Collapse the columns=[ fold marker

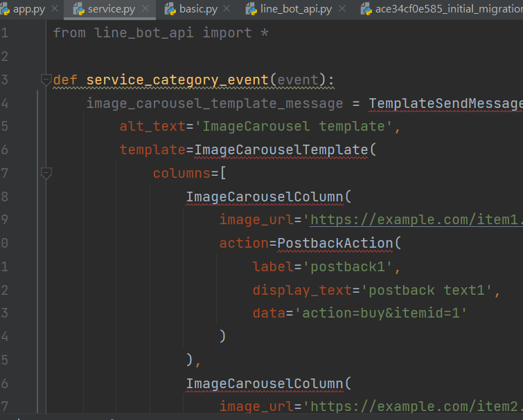click(x=46, y=174)
